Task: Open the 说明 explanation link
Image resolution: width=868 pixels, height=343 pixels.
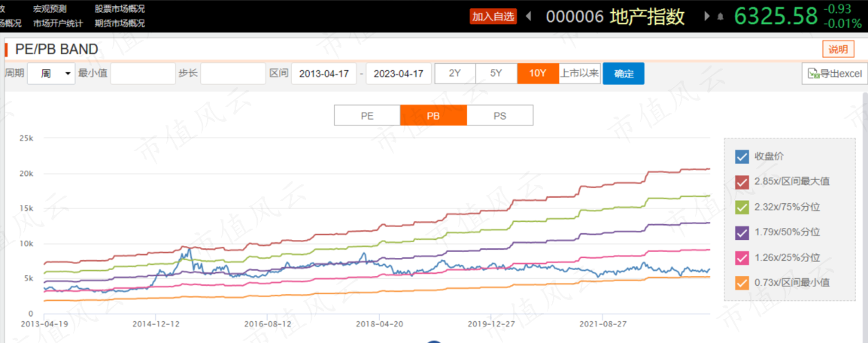Action: point(838,49)
